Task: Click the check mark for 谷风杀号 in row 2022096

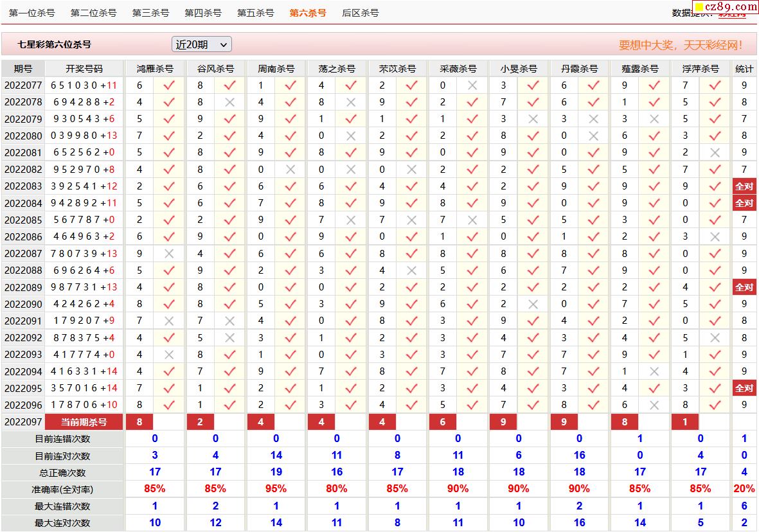Action: [x=230, y=405]
